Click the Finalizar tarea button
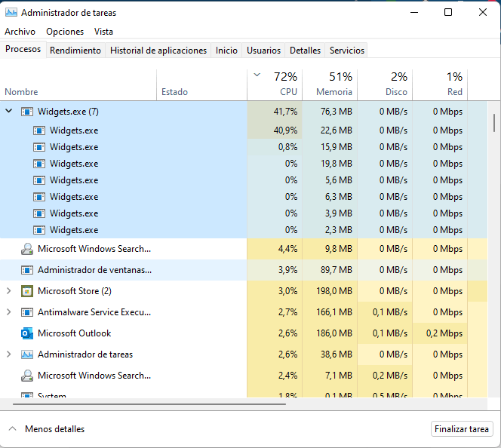The height and width of the screenshot is (448, 501). (x=462, y=429)
